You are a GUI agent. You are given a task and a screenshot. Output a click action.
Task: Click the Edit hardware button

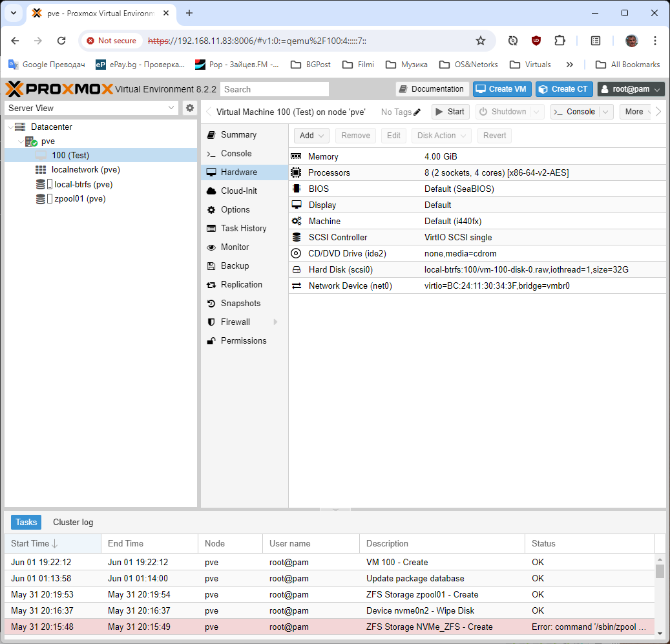[x=393, y=136]
